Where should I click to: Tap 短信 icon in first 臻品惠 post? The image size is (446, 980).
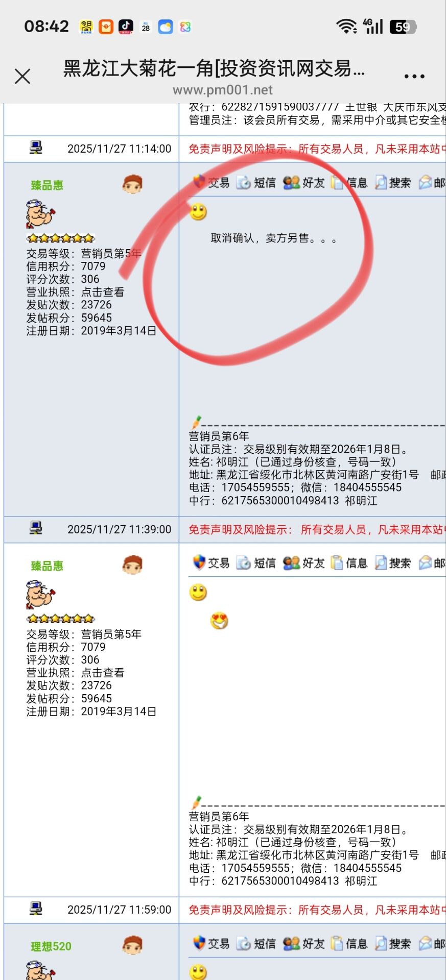click(x=256, y=182)
